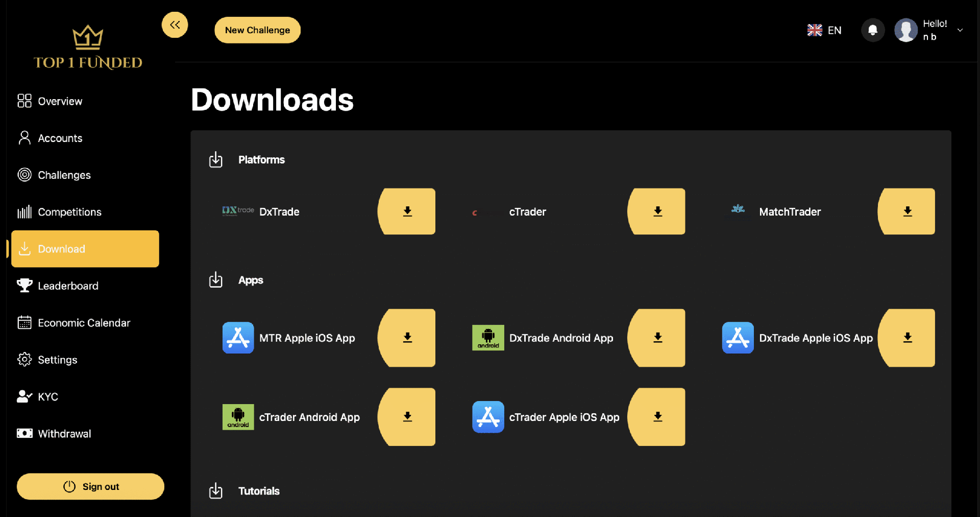Download the DxTrade Apple iOS App
This screenshot has height=517, width=980.
coord(907,338)
